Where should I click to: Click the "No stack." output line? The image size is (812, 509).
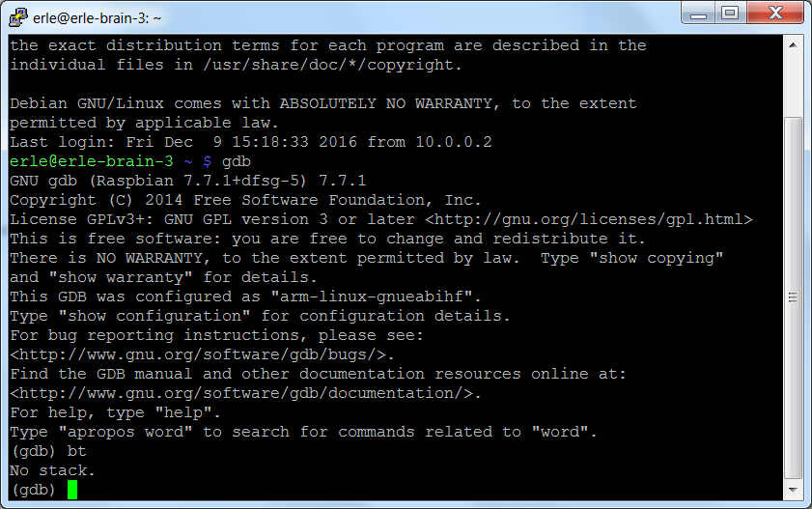coord(52,470)
